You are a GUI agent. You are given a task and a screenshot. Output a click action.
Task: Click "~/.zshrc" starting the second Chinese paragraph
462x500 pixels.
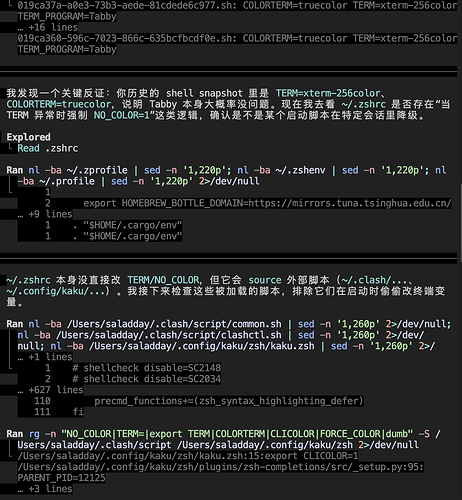coord(28,280)
